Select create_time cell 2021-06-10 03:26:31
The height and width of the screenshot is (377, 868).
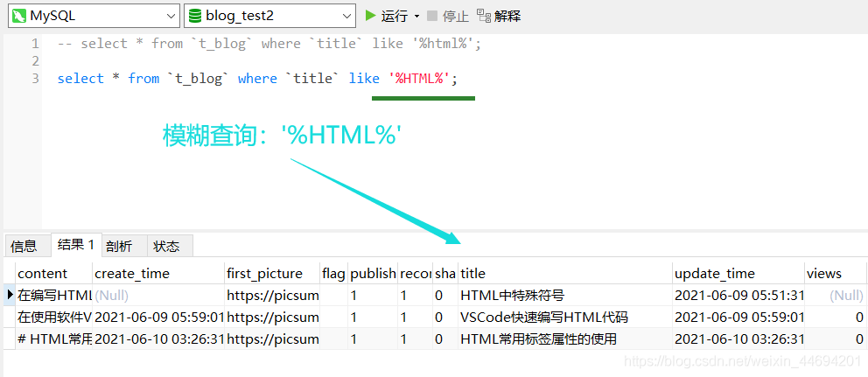coord(158,339)
